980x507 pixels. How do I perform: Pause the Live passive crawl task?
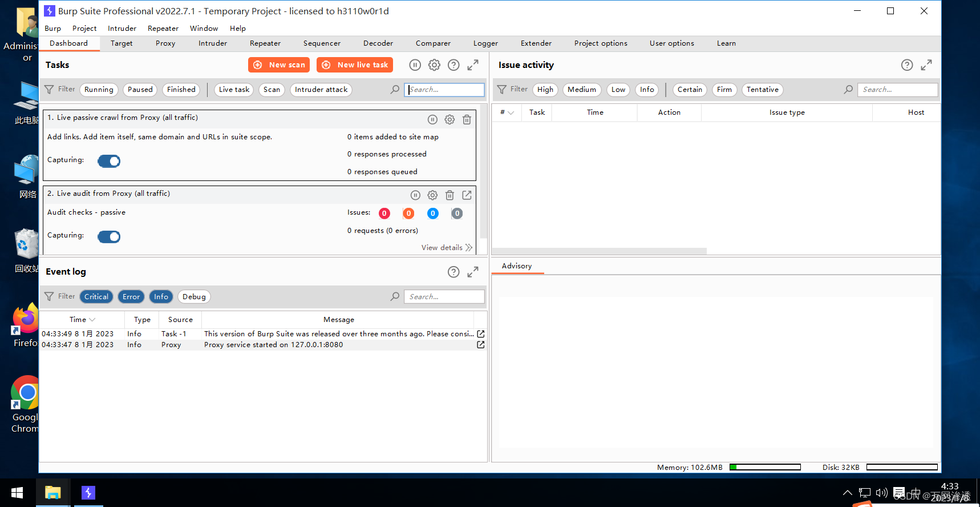432,119
